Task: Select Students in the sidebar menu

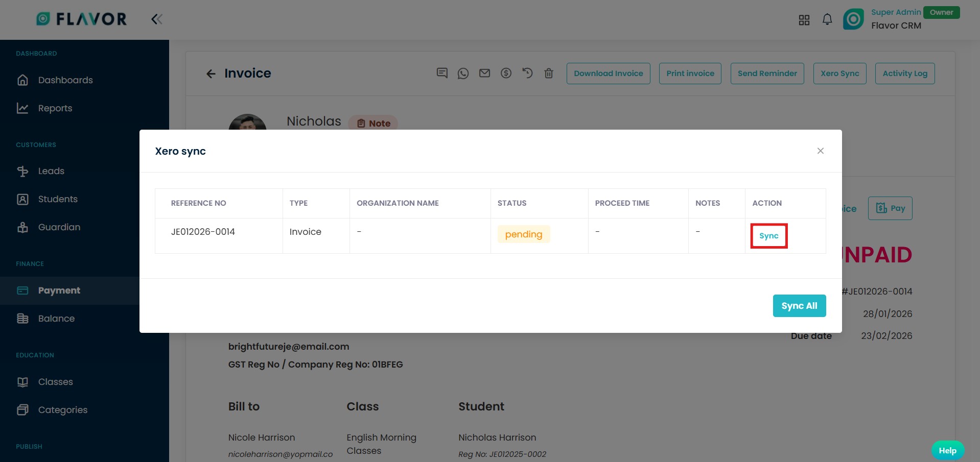Action: tap(58, 199)
